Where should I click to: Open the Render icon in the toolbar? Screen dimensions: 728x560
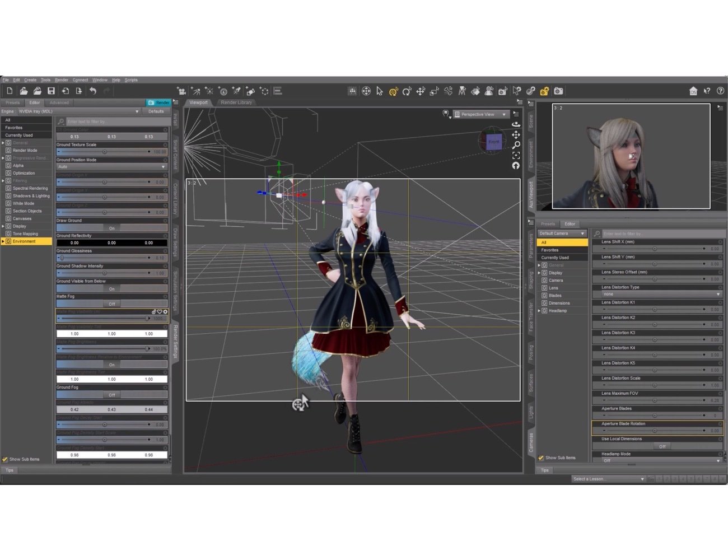coord(557,91)
